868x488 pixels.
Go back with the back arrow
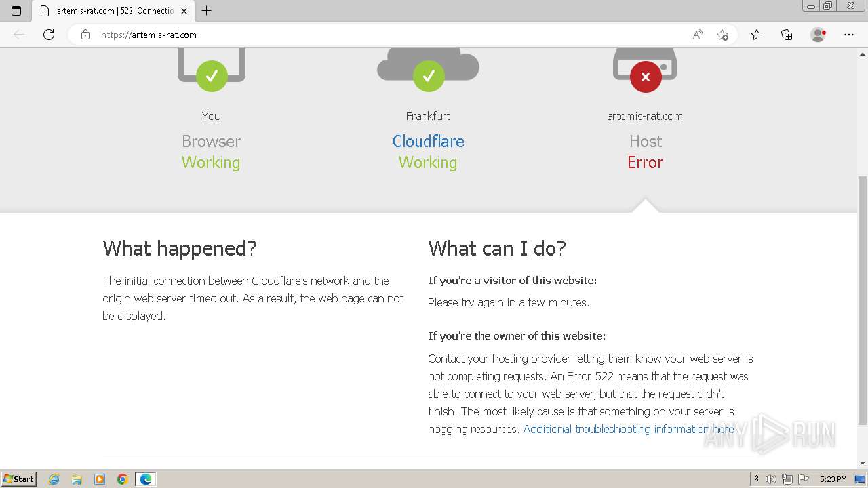pos(19,35)
